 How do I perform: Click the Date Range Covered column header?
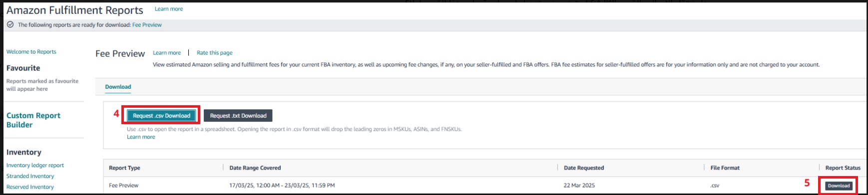tap(255, 168)
